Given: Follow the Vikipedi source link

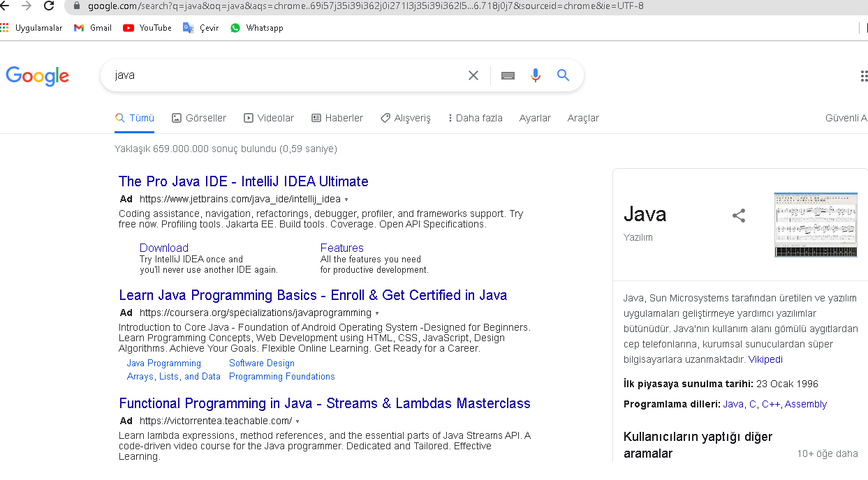Looking at the screenshot, I should coord(765,359).
